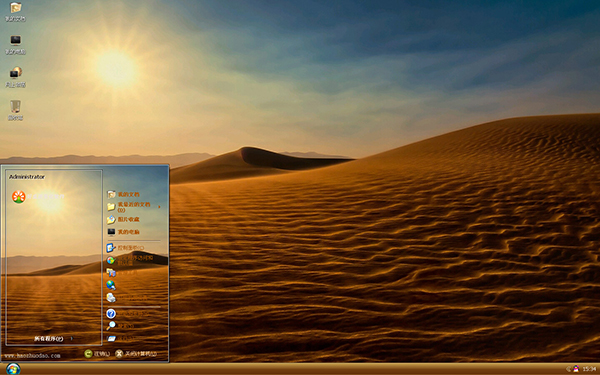Image resolution: width=600 pixels, height=375 pixels.
Task: Click the Turn Off Computer (关闭计算机) button
Action: 136,354
